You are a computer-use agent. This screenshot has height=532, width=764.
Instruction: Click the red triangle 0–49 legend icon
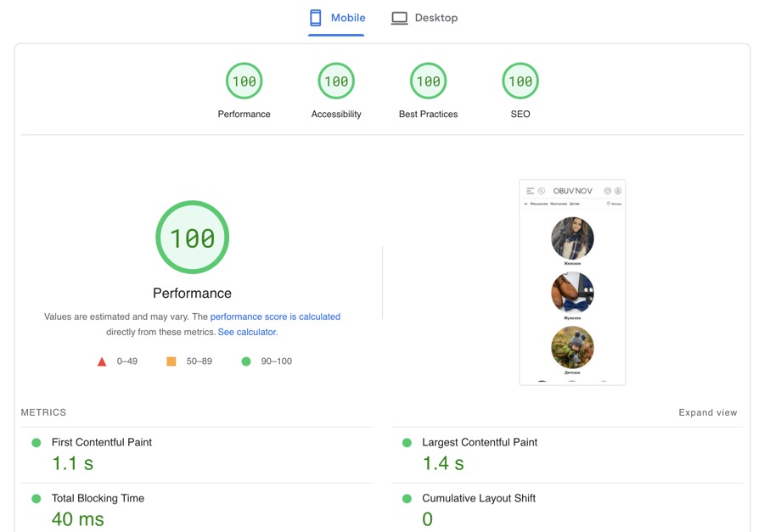pyautogui.click(x=102, y=361)
